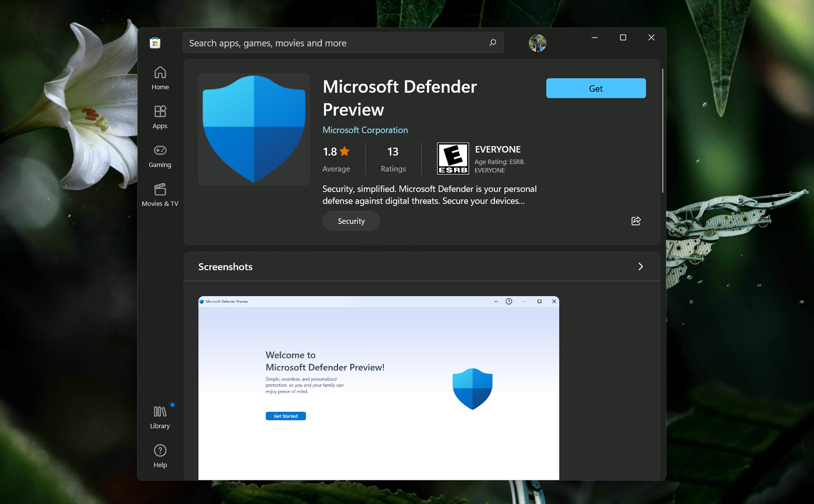Screen dimensions: 814x504
Task: Open the Gaming section
Action: pos(160,155)
